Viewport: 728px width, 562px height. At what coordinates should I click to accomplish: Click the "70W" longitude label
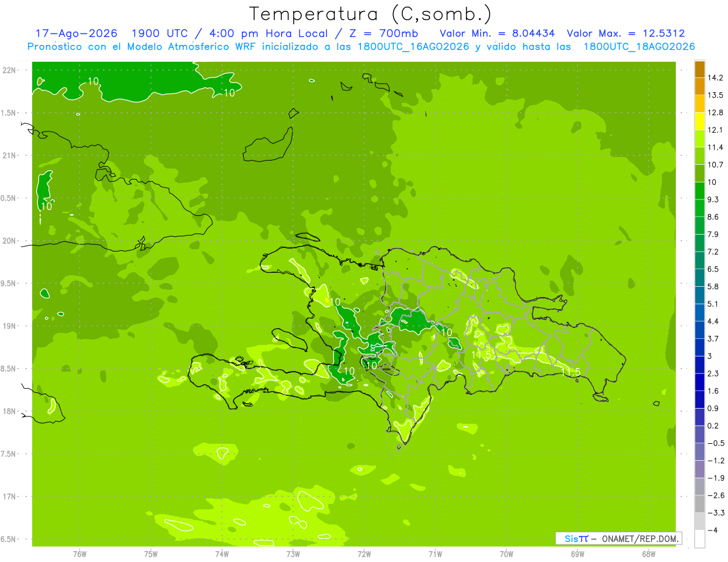507,554
